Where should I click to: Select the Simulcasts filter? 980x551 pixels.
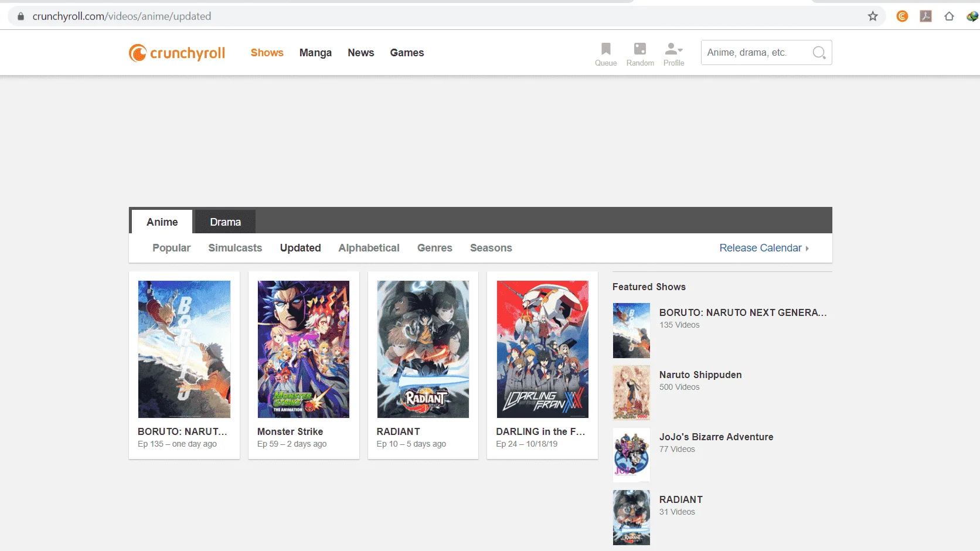[x=235, y=248]
